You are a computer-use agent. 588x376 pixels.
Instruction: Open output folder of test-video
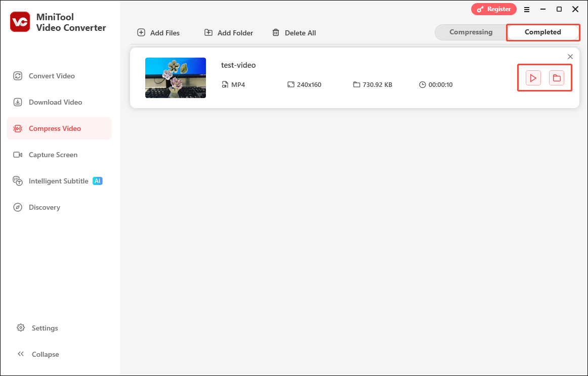[557, 78]
